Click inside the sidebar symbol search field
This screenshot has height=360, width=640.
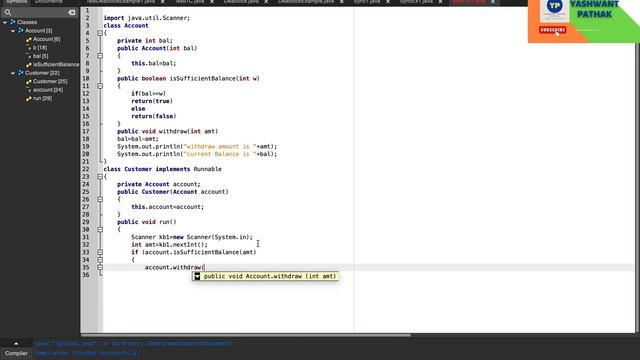tap(40, 13)
